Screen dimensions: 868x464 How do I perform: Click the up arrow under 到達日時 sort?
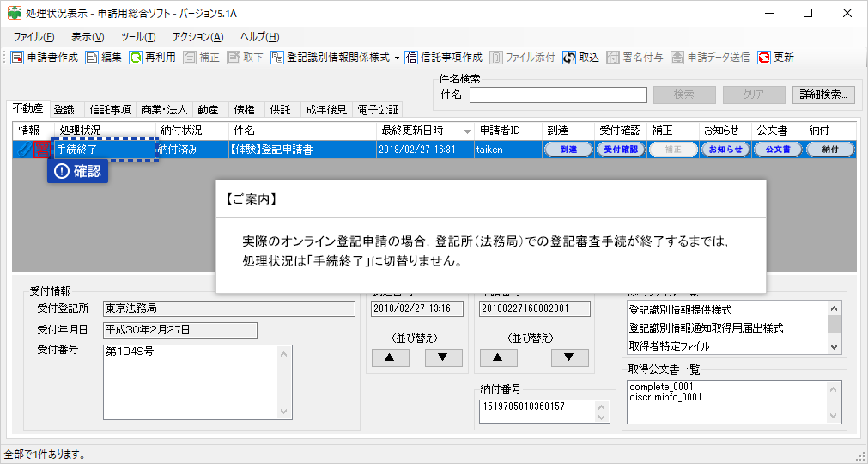tap(390, 357)
